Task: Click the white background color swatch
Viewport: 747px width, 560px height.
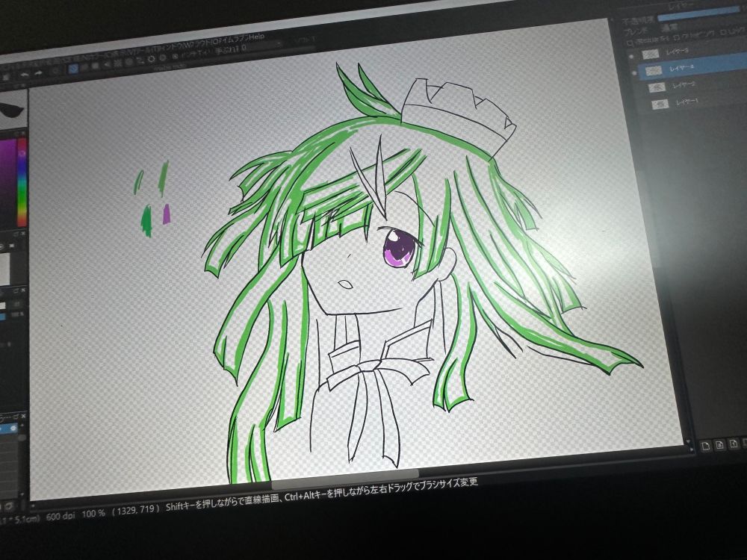Action: pyautogui.click(x=4, y=269)
